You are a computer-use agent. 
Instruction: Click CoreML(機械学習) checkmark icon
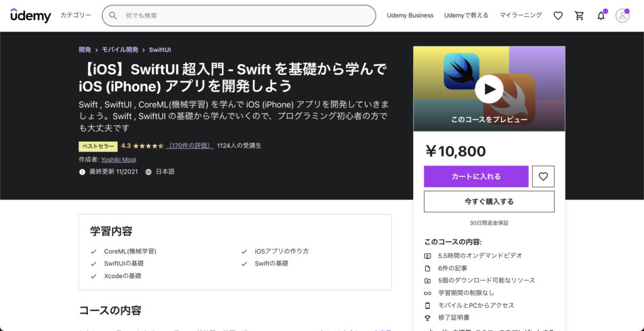coord(94,251)
